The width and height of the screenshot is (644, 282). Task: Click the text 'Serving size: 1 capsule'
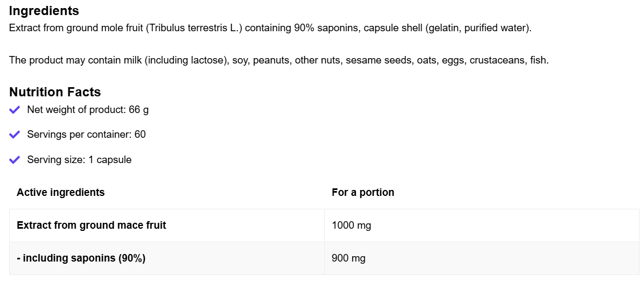click(79, 160)
